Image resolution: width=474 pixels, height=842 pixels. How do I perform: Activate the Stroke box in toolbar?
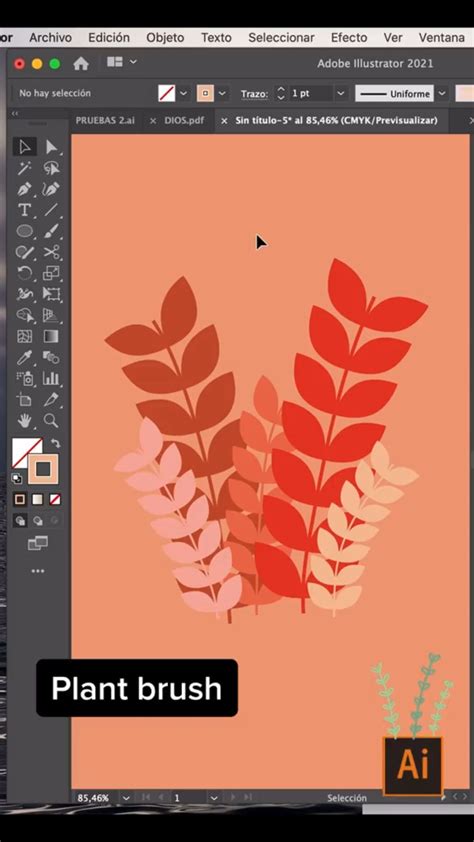[x=43, y=469]
